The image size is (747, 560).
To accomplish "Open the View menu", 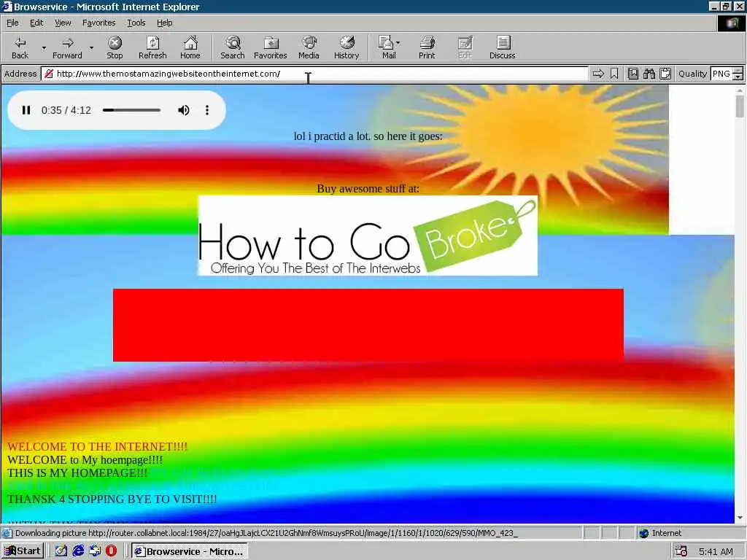I will 63,23.
